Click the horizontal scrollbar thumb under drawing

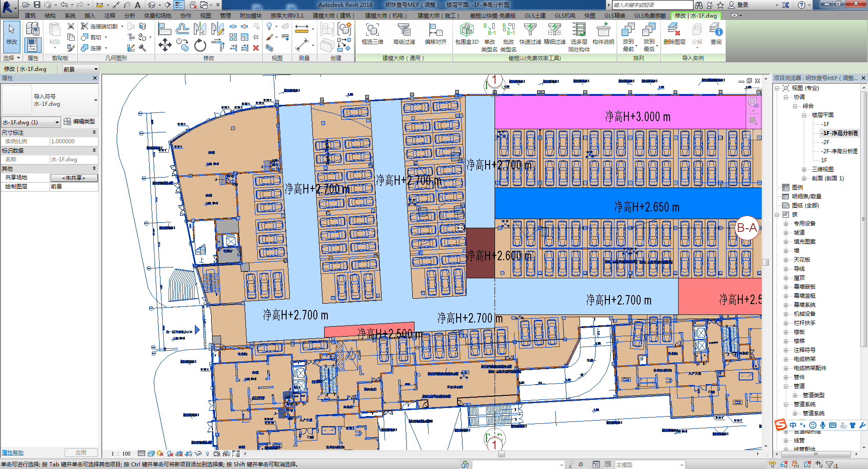pyautogui.click(x=501, y=454)
